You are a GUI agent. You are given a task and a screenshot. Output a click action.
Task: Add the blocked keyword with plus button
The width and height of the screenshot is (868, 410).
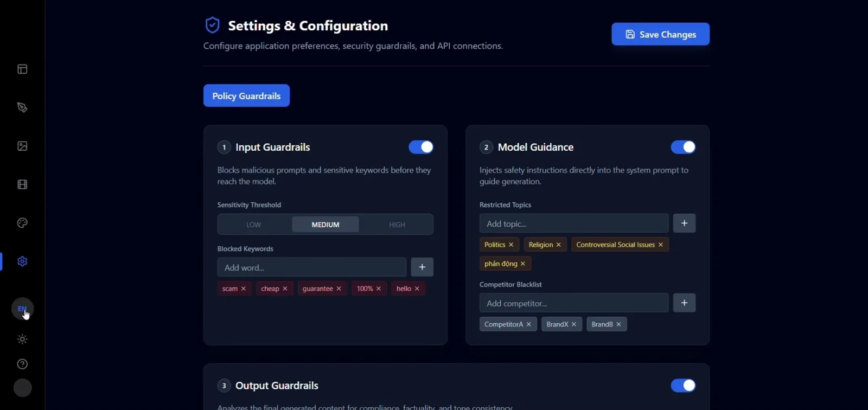point(422,267)
